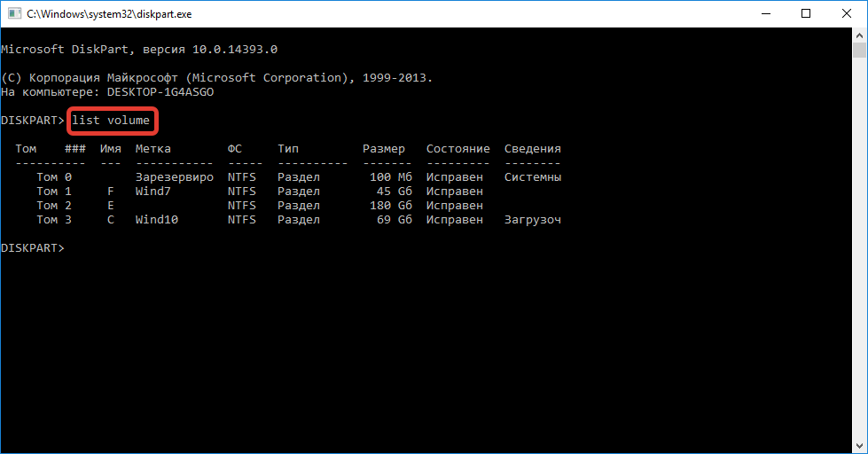
Task: Close the diskpart.exe window
Action: tap(847, 13)
